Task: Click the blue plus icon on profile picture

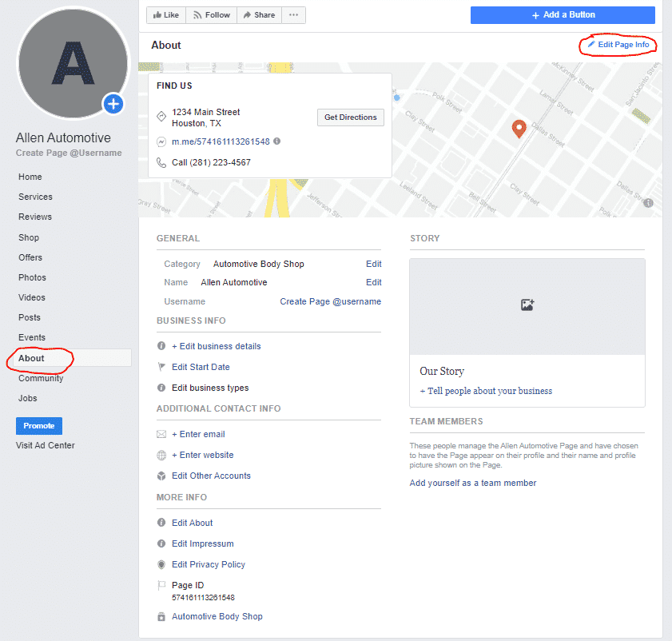Action: point(113,104)
